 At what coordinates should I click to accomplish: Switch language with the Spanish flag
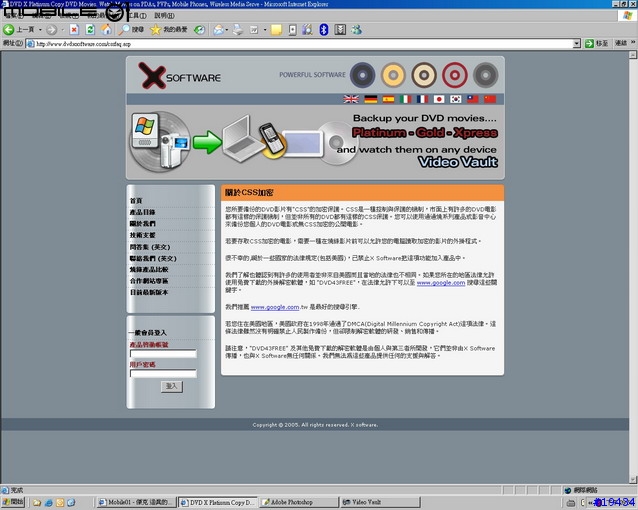pos(388,99)
